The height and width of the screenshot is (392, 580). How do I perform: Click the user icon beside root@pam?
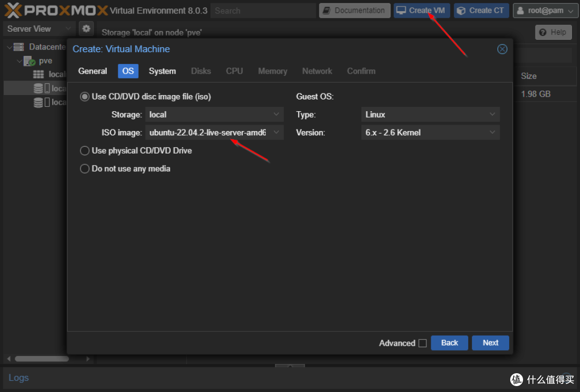(x=520, y=11)
